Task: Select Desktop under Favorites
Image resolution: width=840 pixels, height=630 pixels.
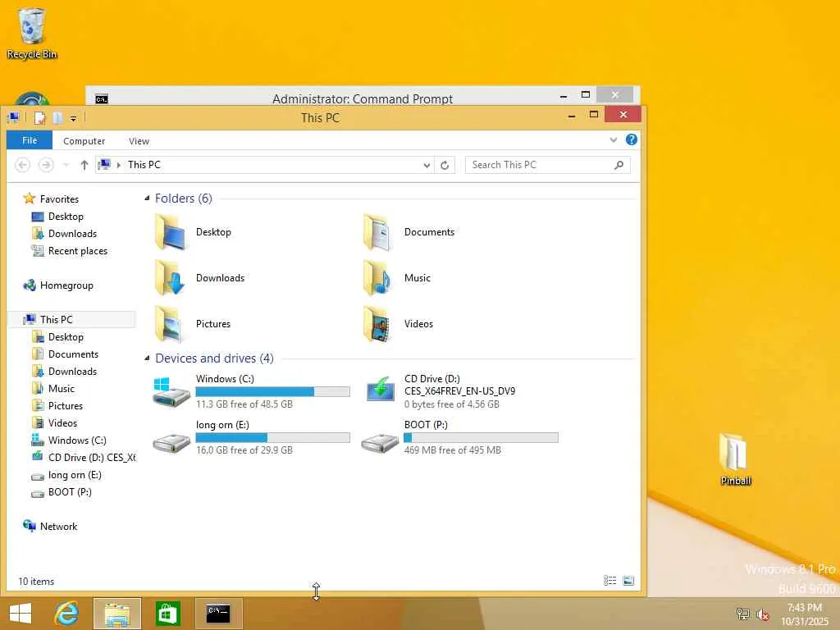Action: (x=66, y=217)
